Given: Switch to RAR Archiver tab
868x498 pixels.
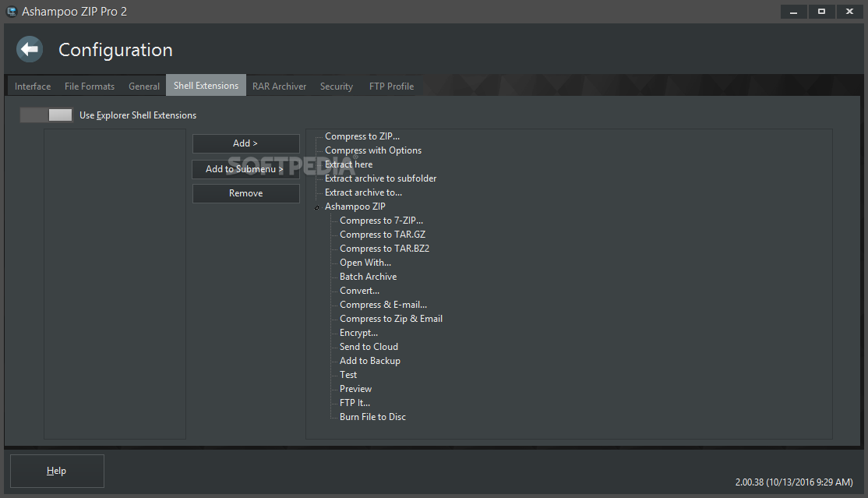Looking at the screenshot, I should point(279,87).
